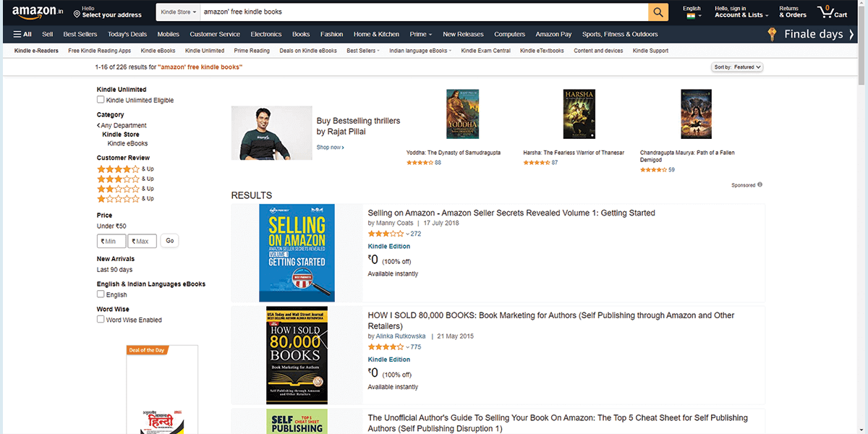The width and height of the screenshot is (868, 434).
Task: Select Kindle eBooks in secondary navigation
Action: [x=158, y=51]
